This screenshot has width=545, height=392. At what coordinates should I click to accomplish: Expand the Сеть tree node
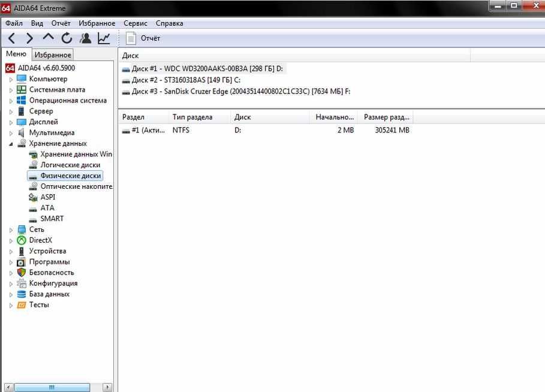click(x=11, y=230)
